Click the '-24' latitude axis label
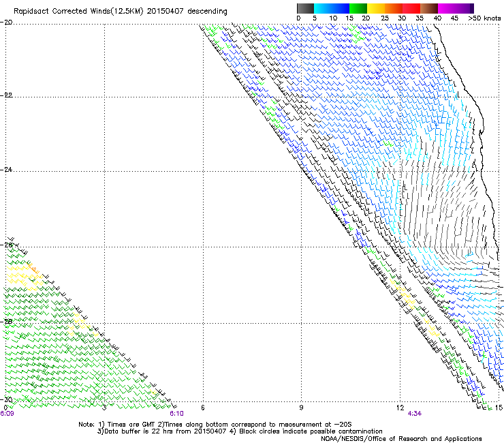 coord(6,170)
